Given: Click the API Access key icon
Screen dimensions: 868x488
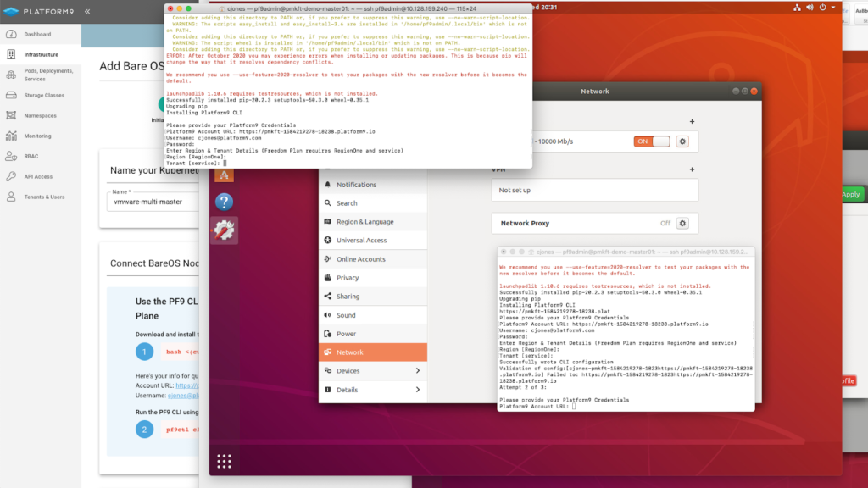Looking at the screenshot, I should click(x=13, y=176).
